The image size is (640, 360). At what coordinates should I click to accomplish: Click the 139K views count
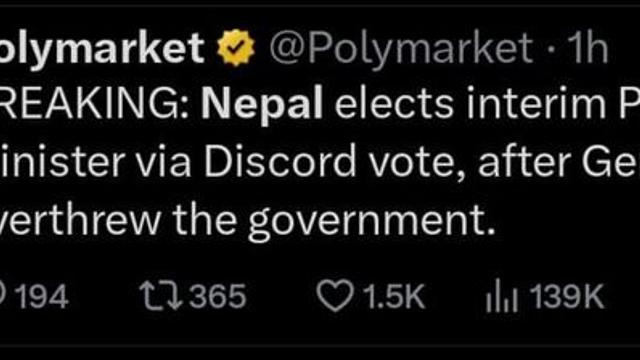(x=567, y=296)
